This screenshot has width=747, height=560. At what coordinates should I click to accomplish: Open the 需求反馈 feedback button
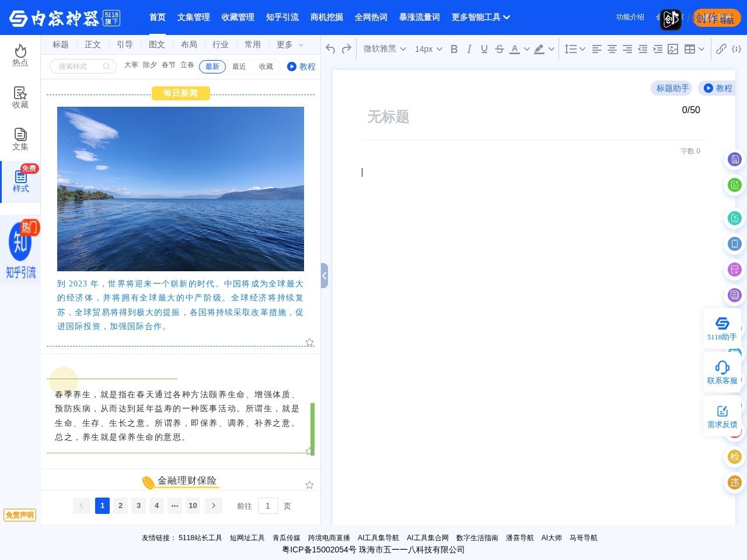click(x=722, y=416)
